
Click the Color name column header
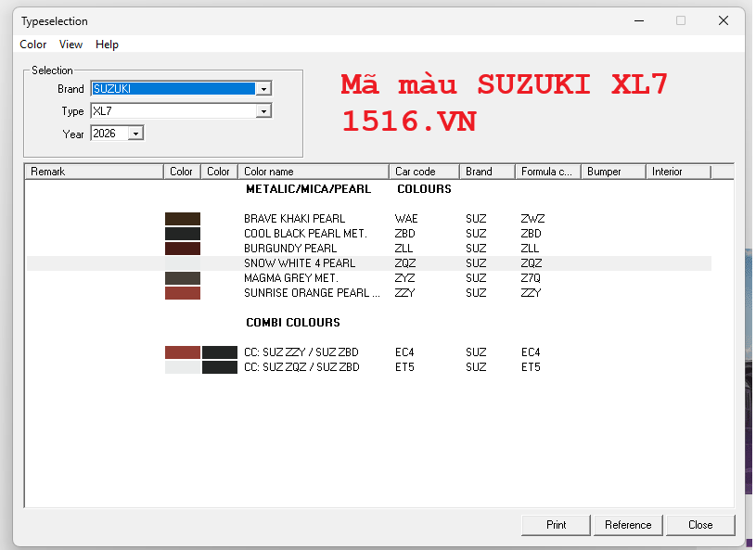[x=314, y=172]
